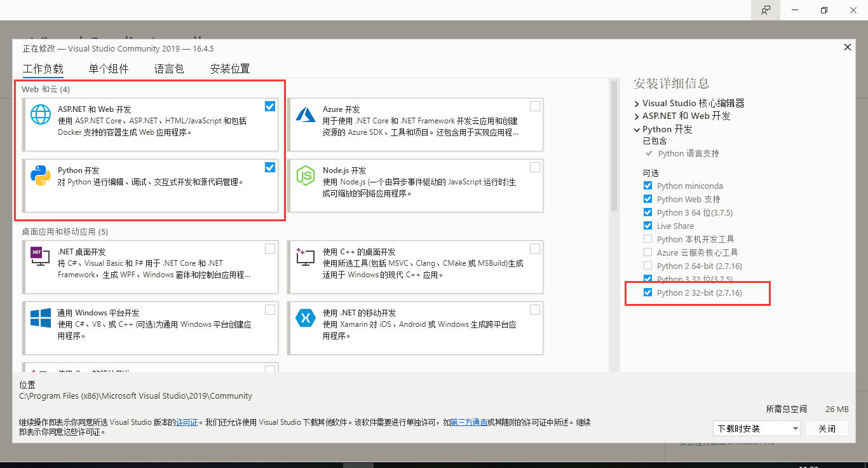The image size is (868, 468).
Task: Uncheck Python miniconda option
Action: [648, 186]
